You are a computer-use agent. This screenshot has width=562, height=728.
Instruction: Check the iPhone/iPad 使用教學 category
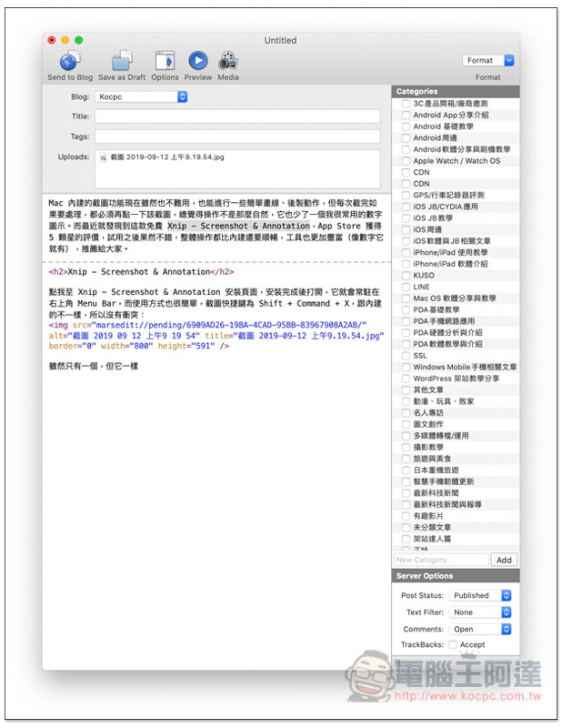pyautogui.click(x=406, y=253)
